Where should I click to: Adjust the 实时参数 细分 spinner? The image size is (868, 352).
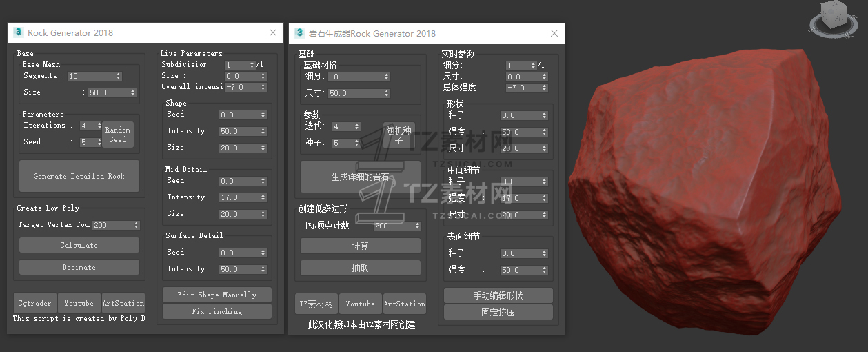[534, 66]
